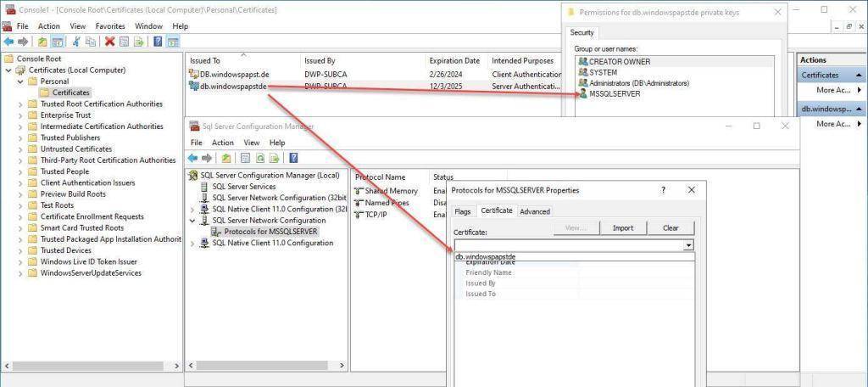Select the db.windowspapstde certificate icon in list

(x=194, y=86)
